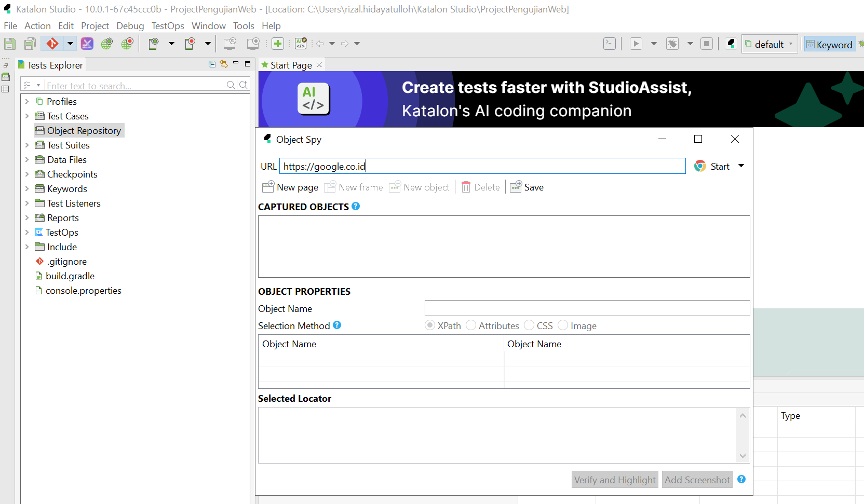
Task: Click the Spy Windows desktop icon
Action: point(230,44)
